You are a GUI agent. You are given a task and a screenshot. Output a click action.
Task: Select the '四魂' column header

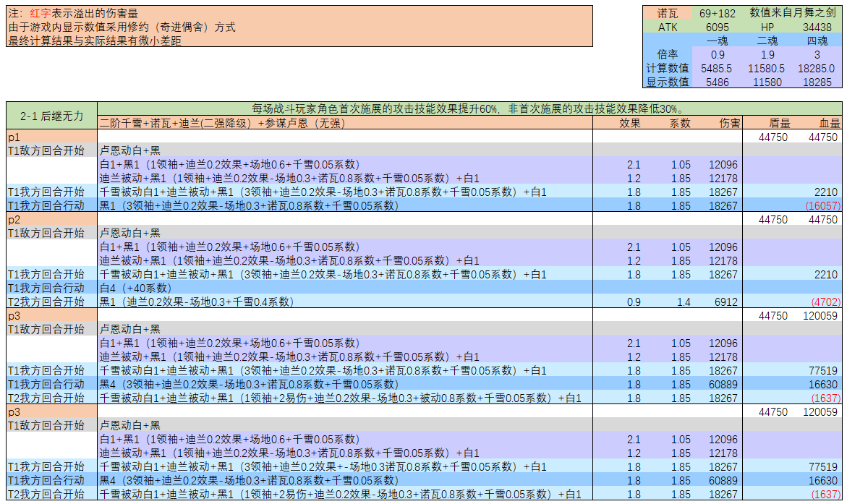(x=817, y=40)
